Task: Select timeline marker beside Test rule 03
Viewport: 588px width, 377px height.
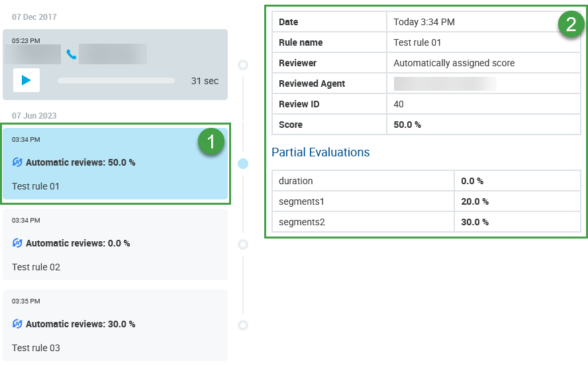Action: click(243, 325)
